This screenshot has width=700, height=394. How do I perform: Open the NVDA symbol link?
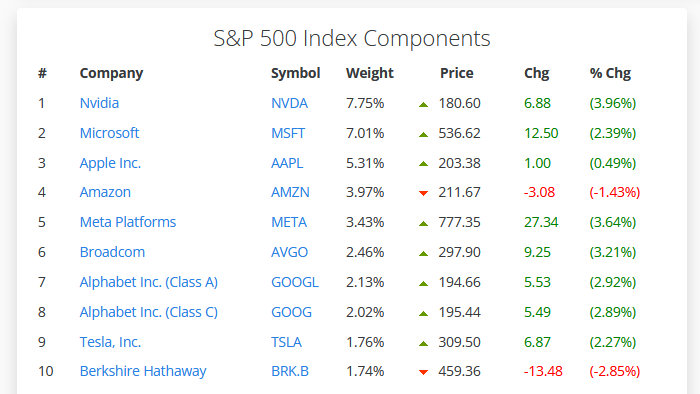[x=289, y=103]
